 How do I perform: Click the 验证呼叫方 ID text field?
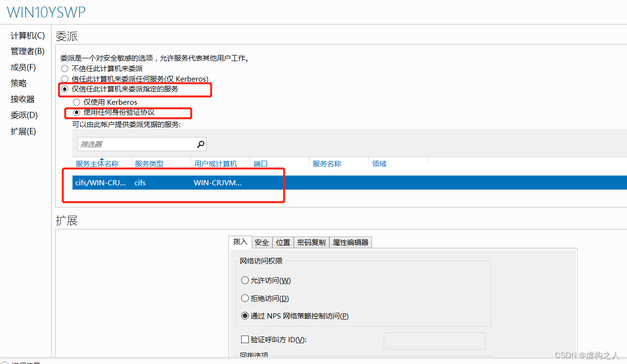[434, 341]
